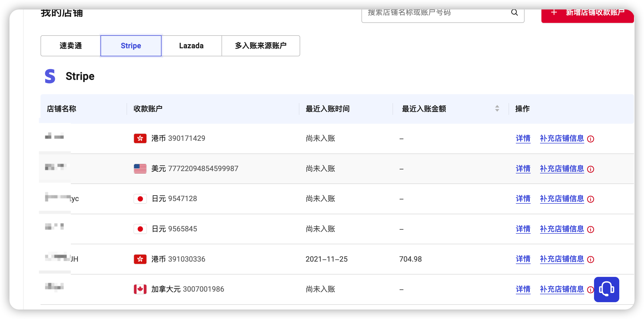Viewport: 644px width, 319px height.
Task: Open the customer service headset widget
Action: pos(606,290)
